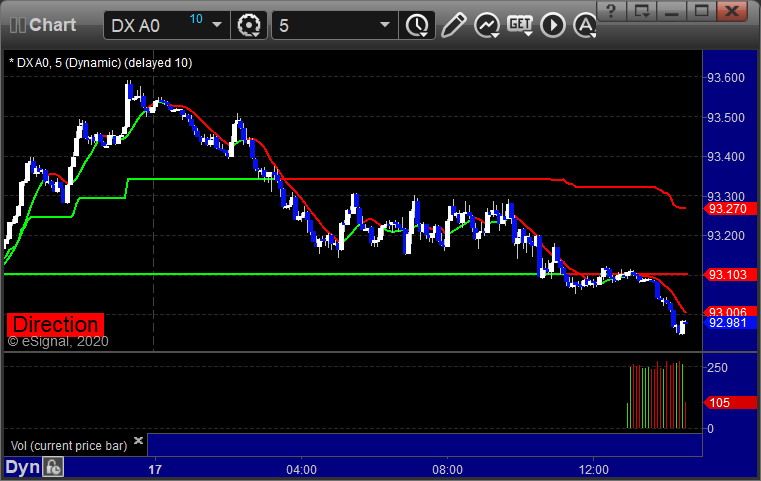This screenshot has width=761, height=481.
Task: Click the delay indicator 10
Action: pos(196,19)
